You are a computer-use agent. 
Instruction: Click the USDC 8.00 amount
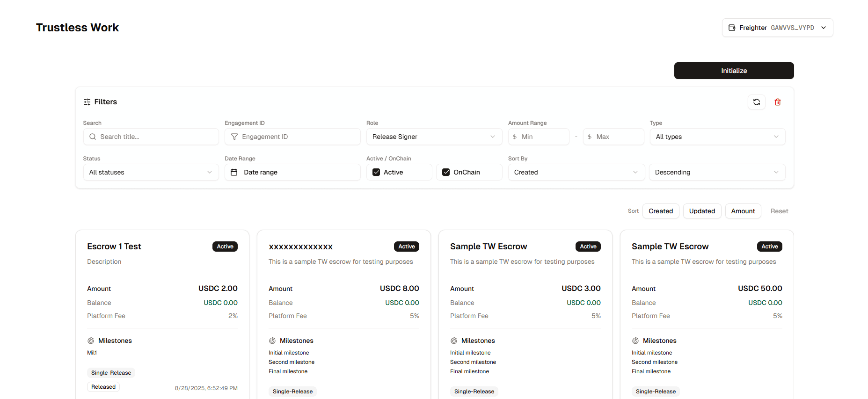click(400, 289)
